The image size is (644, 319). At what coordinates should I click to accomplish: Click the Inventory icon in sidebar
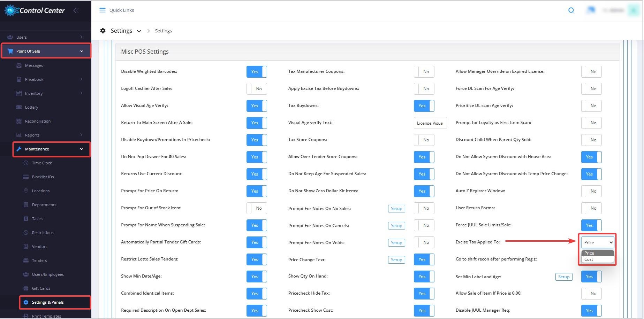(19, 93)
